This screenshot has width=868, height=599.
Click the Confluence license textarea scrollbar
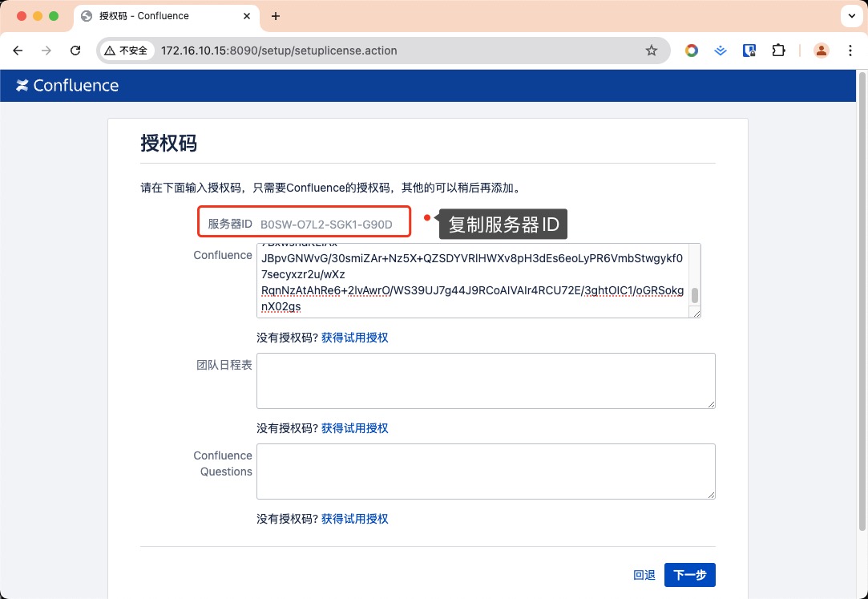pos(695,294)
